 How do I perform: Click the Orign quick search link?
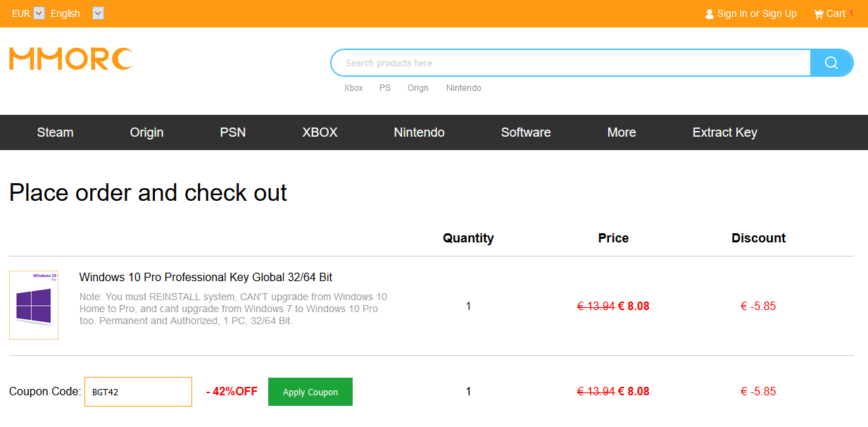[x=418, y=88]
